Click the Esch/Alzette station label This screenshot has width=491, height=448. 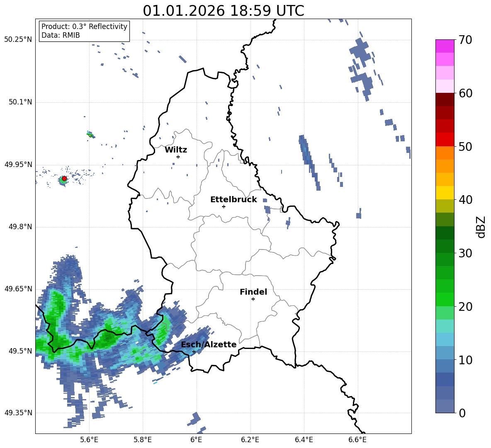209,345
